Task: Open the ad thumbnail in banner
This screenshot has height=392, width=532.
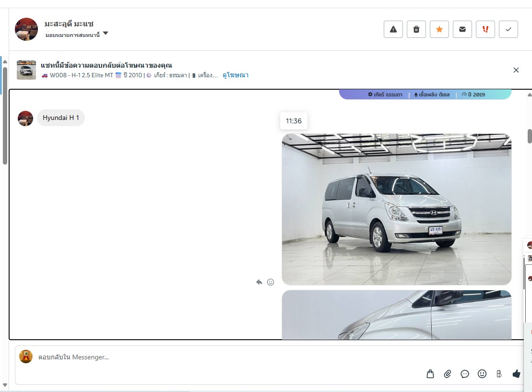Action: [x=26, y=70]
